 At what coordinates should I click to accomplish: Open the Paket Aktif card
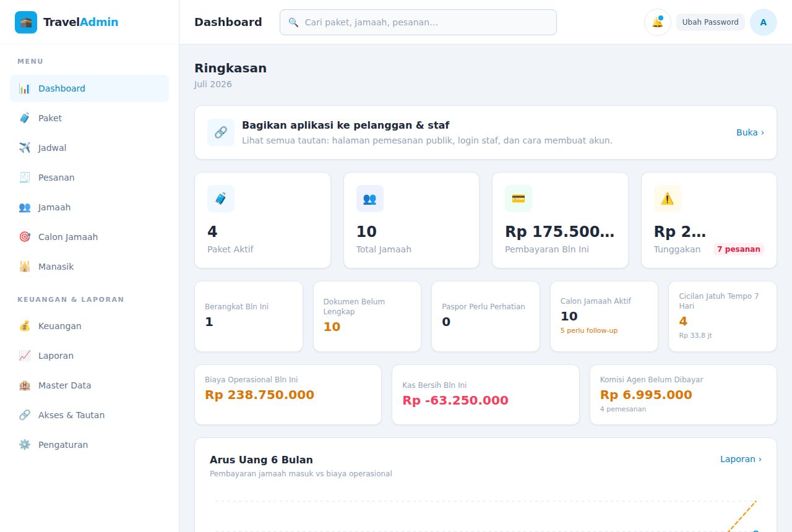point(263,220)
